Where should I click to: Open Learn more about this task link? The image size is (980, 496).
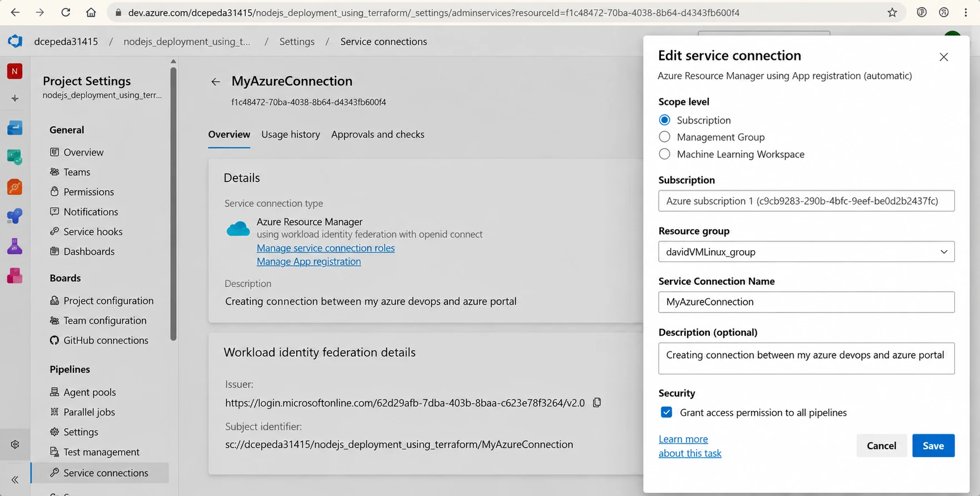tap(690, 446)
